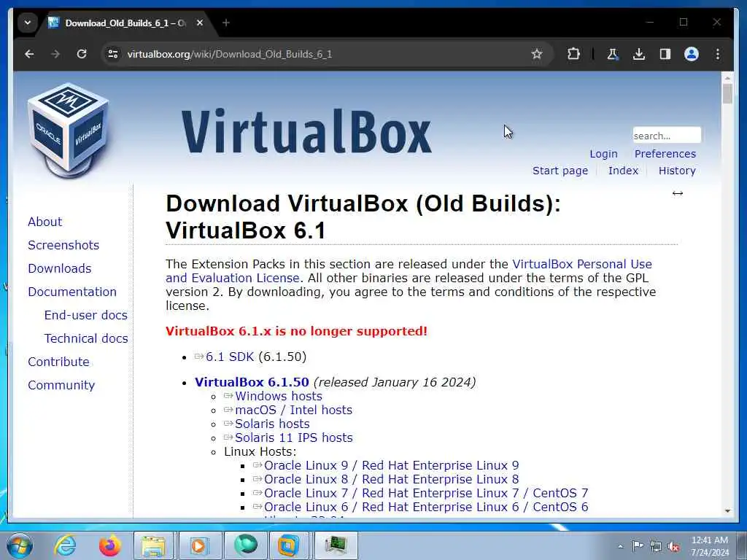The height and width of the screenshot is (560, 747).
Task: Download the Solaris hosts package
Action: pyautogui.click(x=272, y=424)
